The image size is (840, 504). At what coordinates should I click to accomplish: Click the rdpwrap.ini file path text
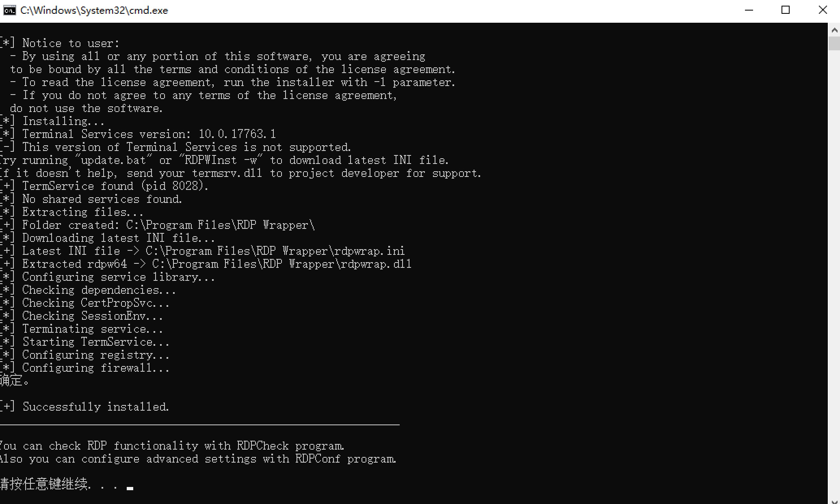click(x=275, y=251)
